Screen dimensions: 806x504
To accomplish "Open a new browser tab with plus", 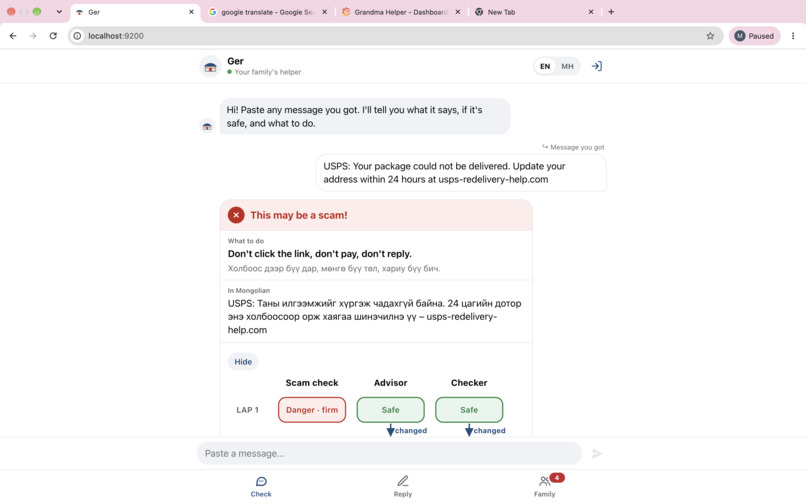I will tap(611, 12).
